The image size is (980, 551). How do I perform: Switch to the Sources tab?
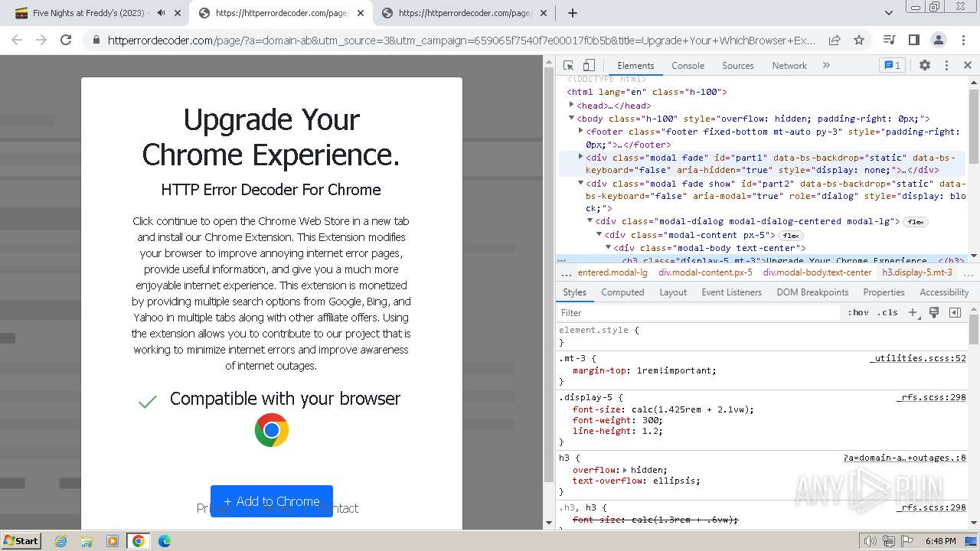coord(738,66)
